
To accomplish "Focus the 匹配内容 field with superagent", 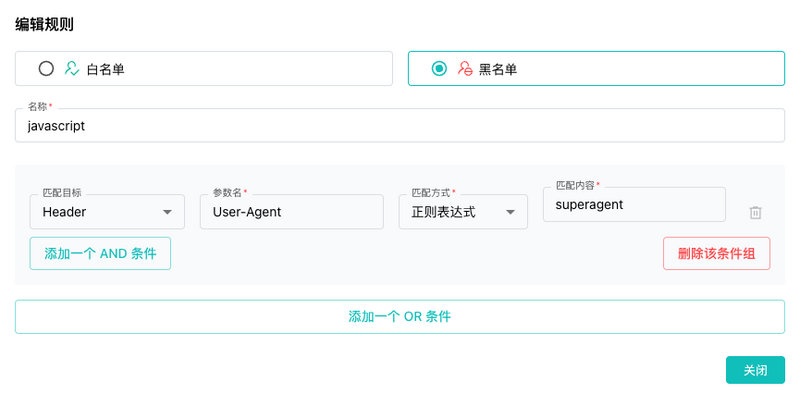I will [x=634, y=205].
